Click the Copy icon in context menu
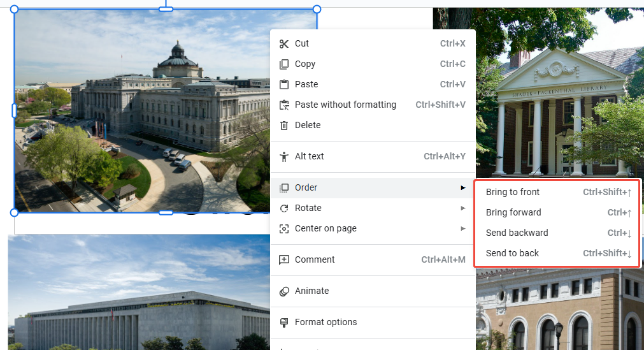This screenshot has width=644, height=350. point(284,64)
